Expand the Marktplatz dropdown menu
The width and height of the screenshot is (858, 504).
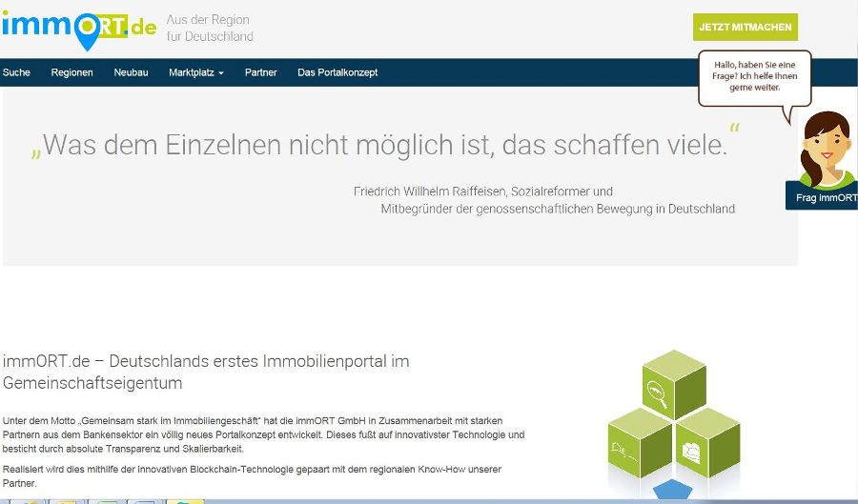(195, 72)
